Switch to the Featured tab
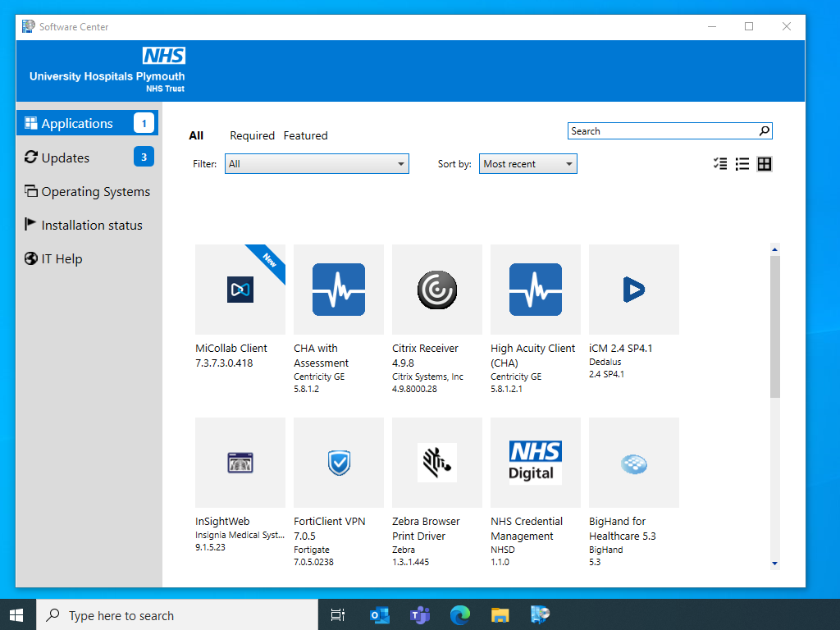Image resolution: width=840 pixels, height=630 pixels. click(305, 135)
